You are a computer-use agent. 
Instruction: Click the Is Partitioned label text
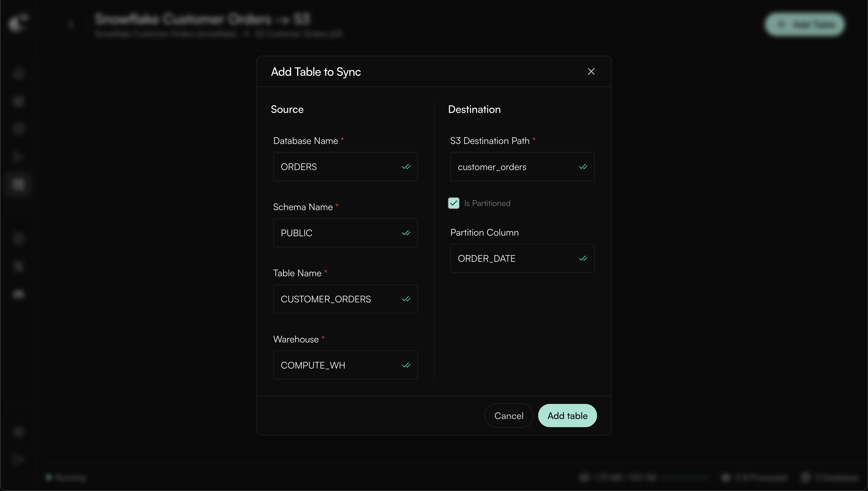coord(487,203)
